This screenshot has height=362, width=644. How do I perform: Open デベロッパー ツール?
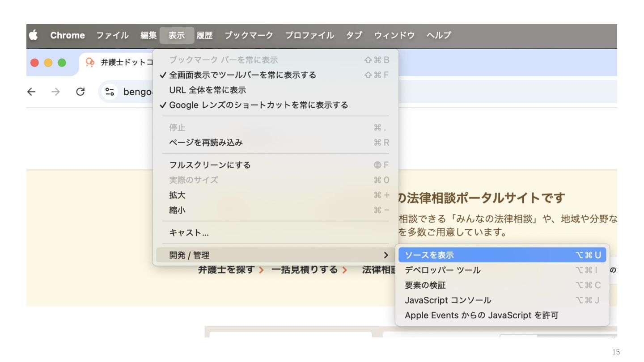[x=502, y=270]
